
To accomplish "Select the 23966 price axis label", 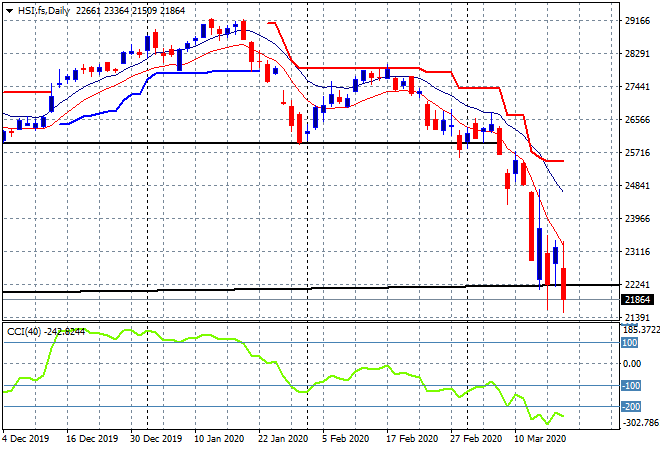I will [x=637, y=219].
